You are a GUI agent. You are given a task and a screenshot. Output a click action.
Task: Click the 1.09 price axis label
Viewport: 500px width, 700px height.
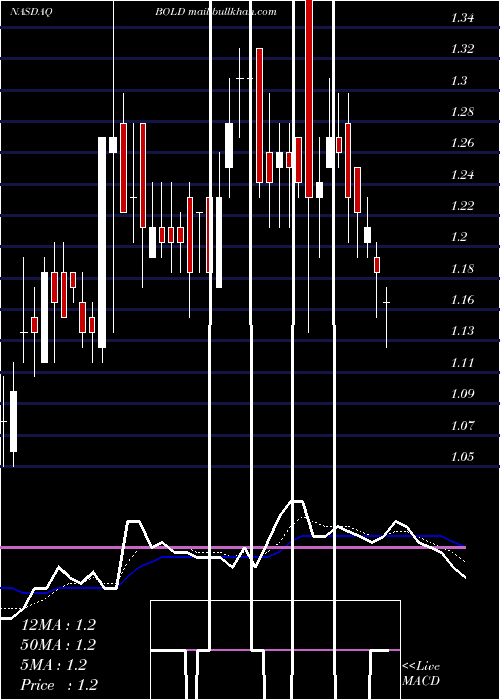pyautogui.click(x=462, y=393)
